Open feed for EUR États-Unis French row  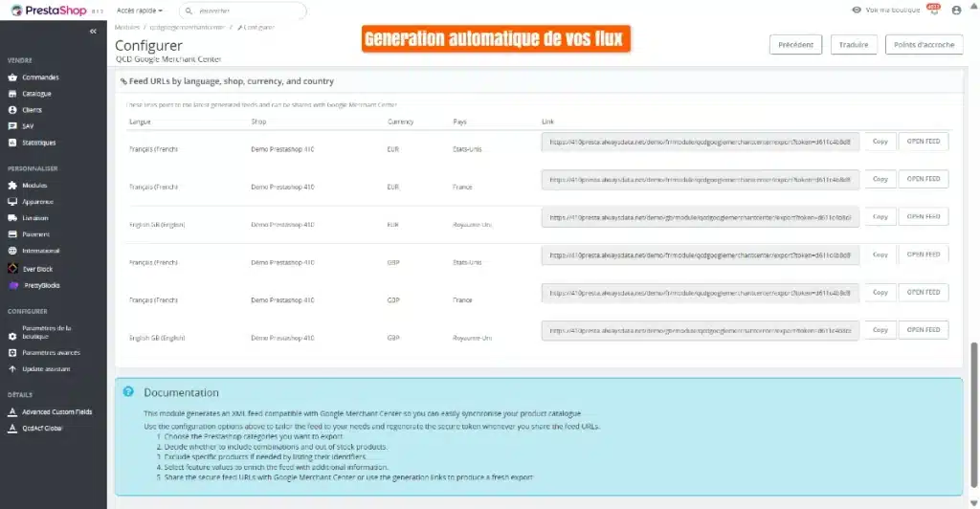coord(924,142)
